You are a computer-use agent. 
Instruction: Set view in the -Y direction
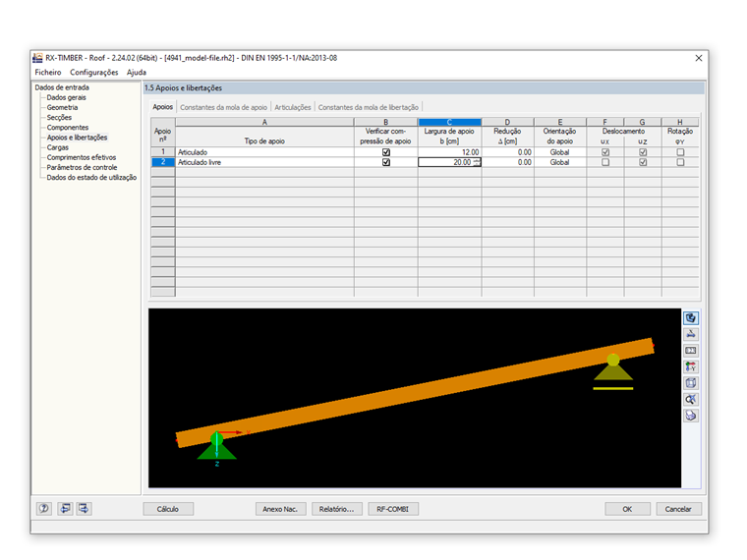tap(691, 366)
